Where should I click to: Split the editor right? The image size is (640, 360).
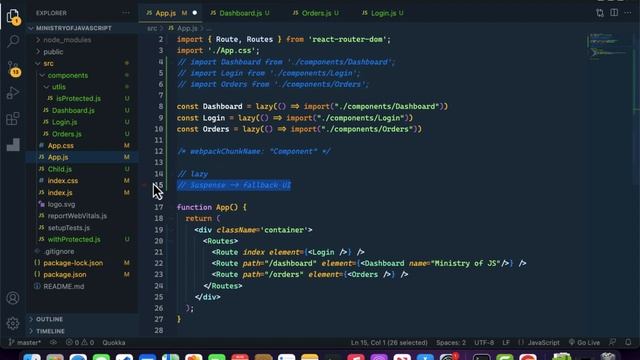click(614, 13)
